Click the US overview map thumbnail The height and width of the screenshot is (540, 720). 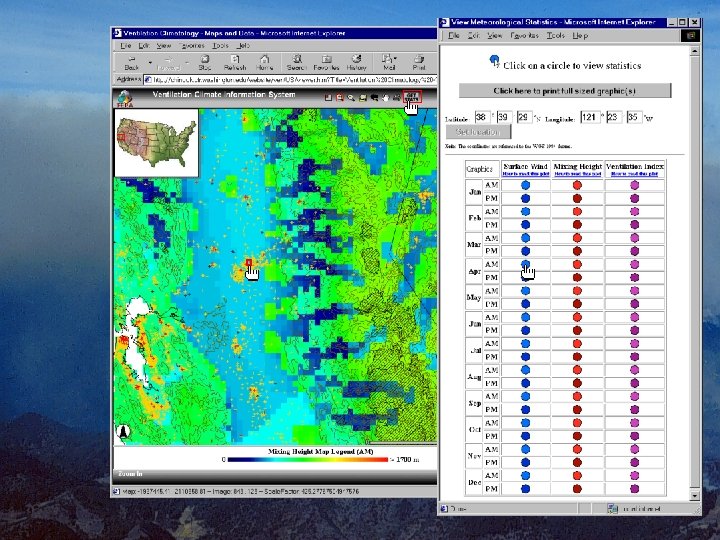pyautogui.click(x=157, y=143)
